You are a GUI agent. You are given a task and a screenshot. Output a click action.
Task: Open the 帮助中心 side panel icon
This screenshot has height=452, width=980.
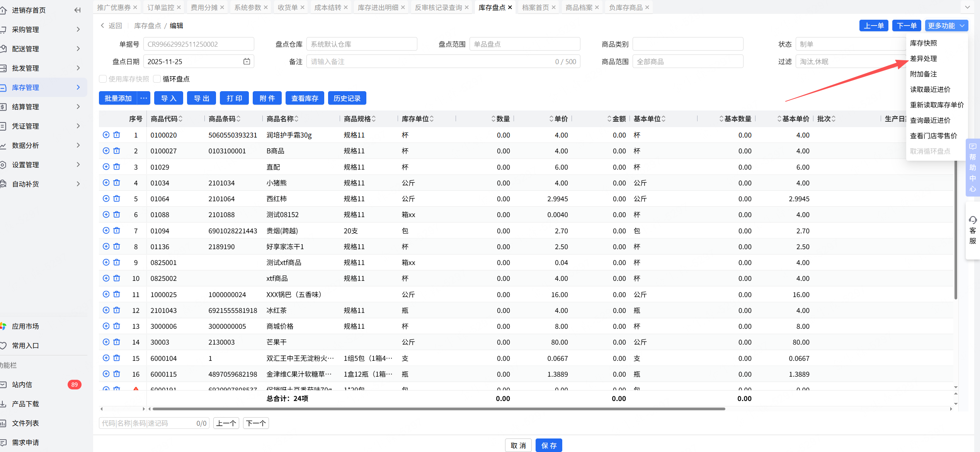973,147
